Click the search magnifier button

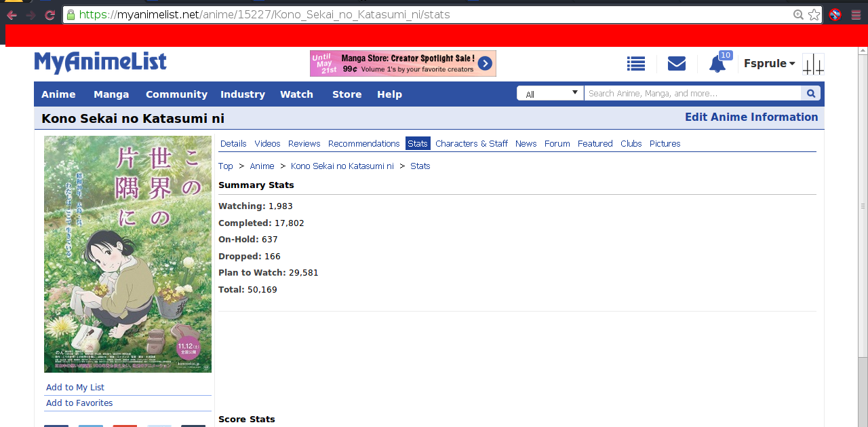click(x=810, y=93)
